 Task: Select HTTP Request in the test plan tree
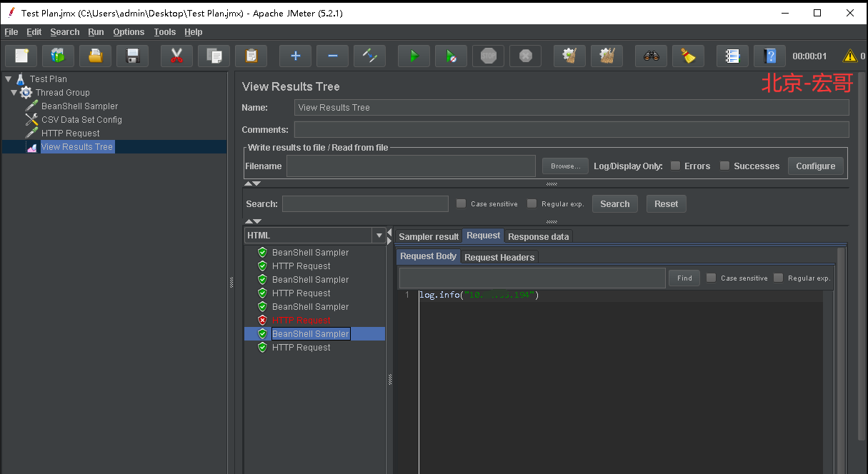[x=71, y=133]
